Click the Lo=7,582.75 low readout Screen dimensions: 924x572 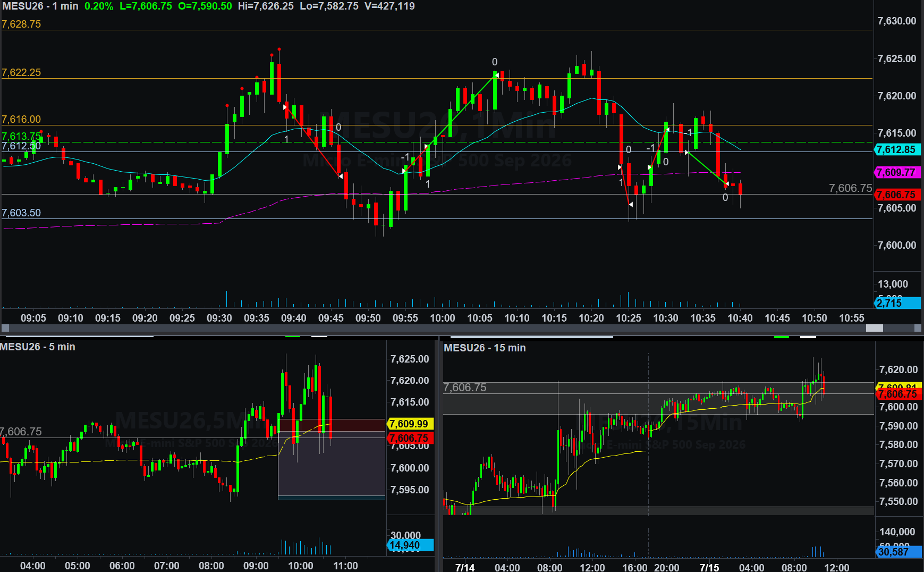coord(329,6)
